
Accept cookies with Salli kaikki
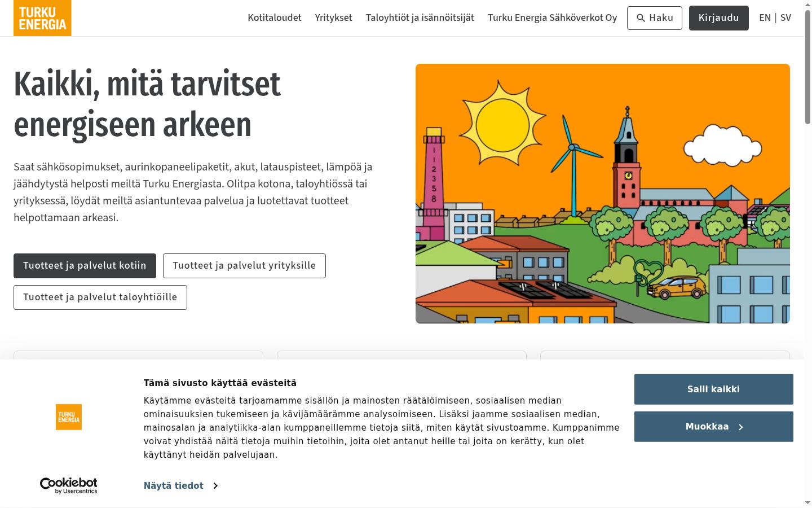[x=713, y=389]
